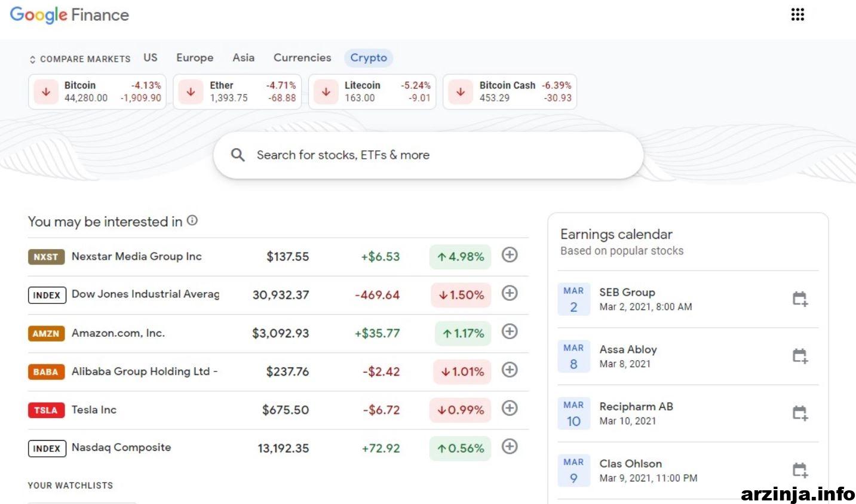This screenshot has width=856, height=504.
Task: Add Recipharm AB earnings calendar icon
Action: click(800, 413)
